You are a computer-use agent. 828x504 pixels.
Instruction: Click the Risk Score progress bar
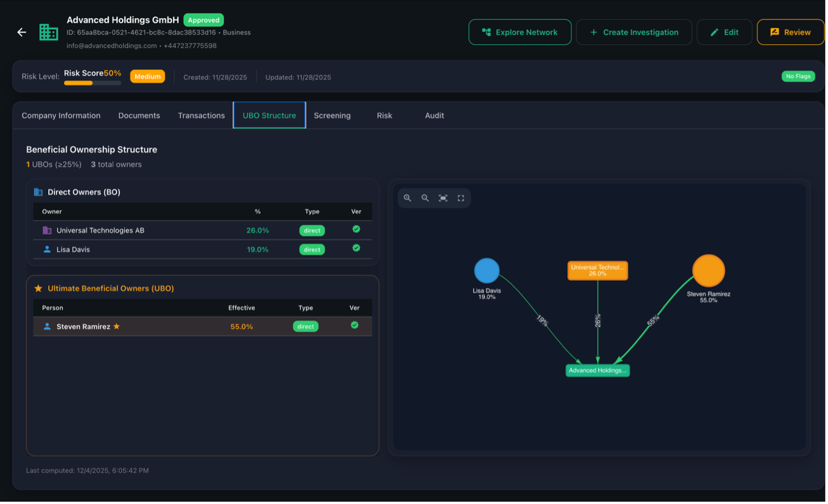92,82
